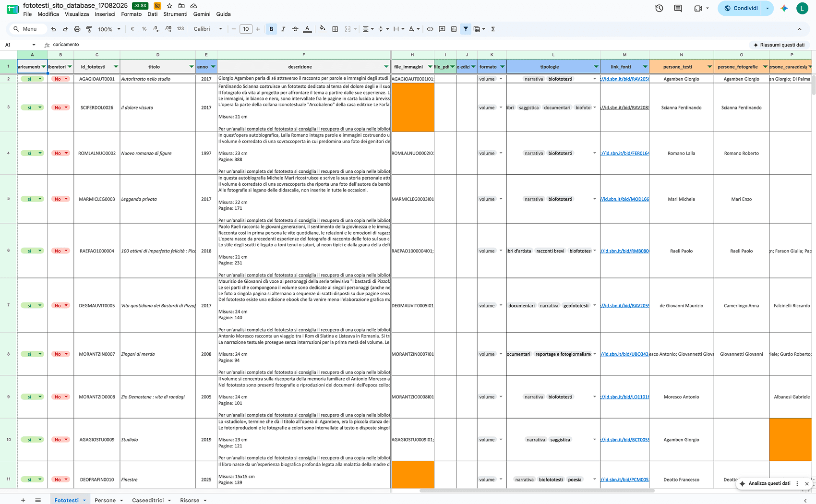Check cloud save status icon
The width and height of the screenshot is (816, 504).
click(194, 6)
